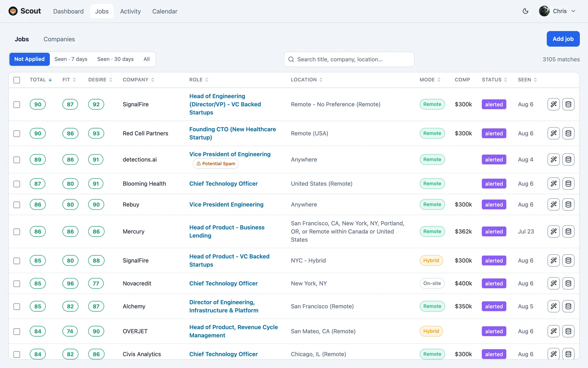Screen dimensions: 588x368
Task: Click magic wand icon for SignalFire Head of Product
Action: tap(554, 261)
